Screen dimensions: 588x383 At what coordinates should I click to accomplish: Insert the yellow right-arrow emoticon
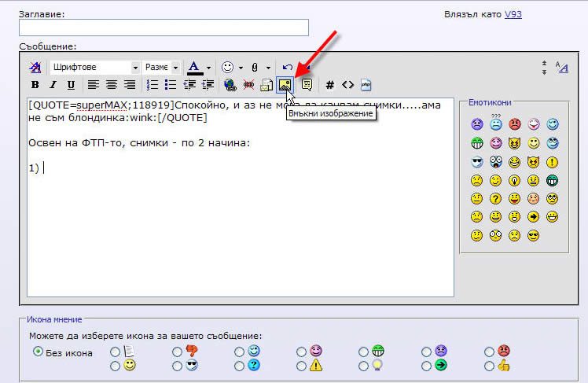click(x=533, y=217)
